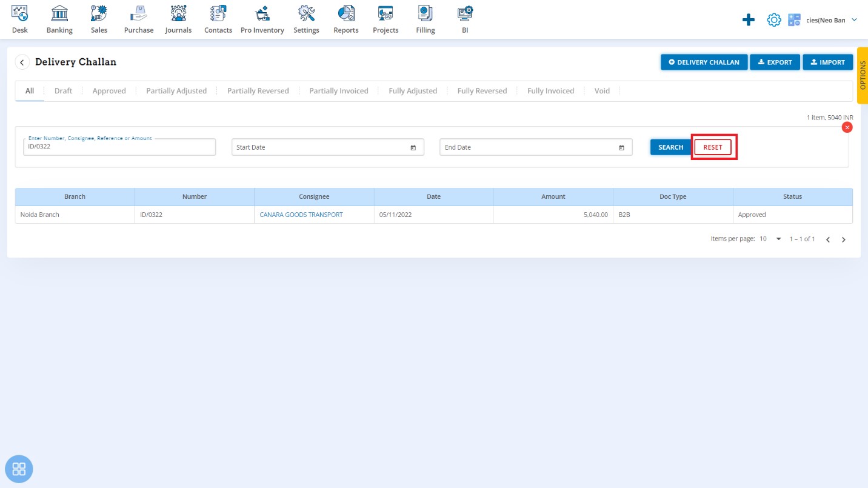Click the plus quick-create icon

point(749,20)
